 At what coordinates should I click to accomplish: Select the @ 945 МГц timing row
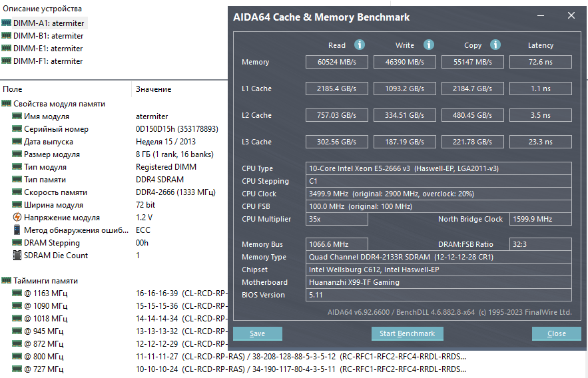(x=120, y=331)
